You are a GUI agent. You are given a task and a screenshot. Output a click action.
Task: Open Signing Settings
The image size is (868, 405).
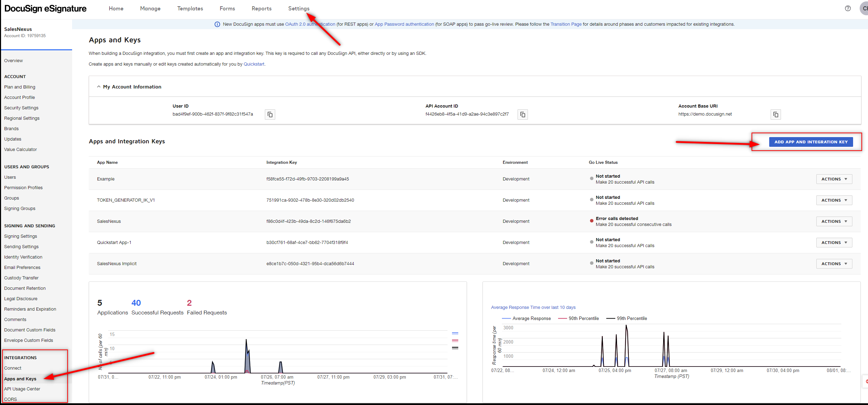tap(20, 236)
